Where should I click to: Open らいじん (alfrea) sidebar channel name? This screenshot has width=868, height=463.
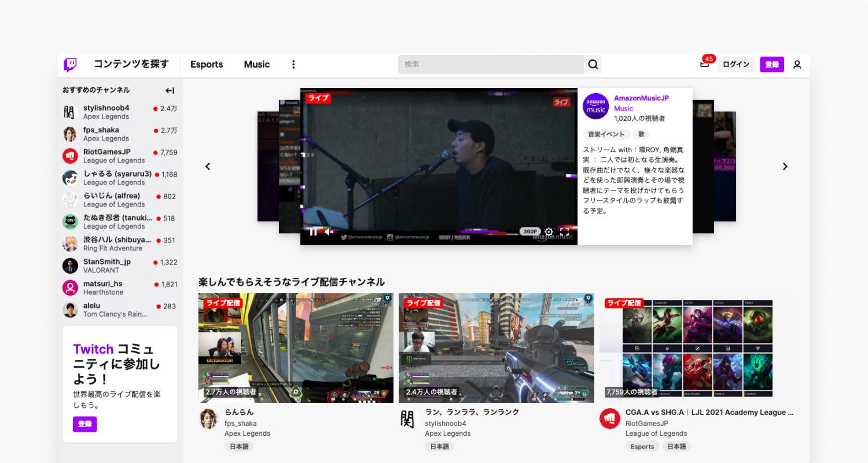click(112, 196)
